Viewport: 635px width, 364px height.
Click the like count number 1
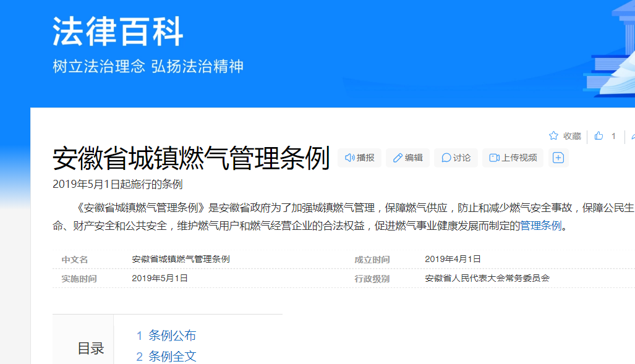pos(613,136)
